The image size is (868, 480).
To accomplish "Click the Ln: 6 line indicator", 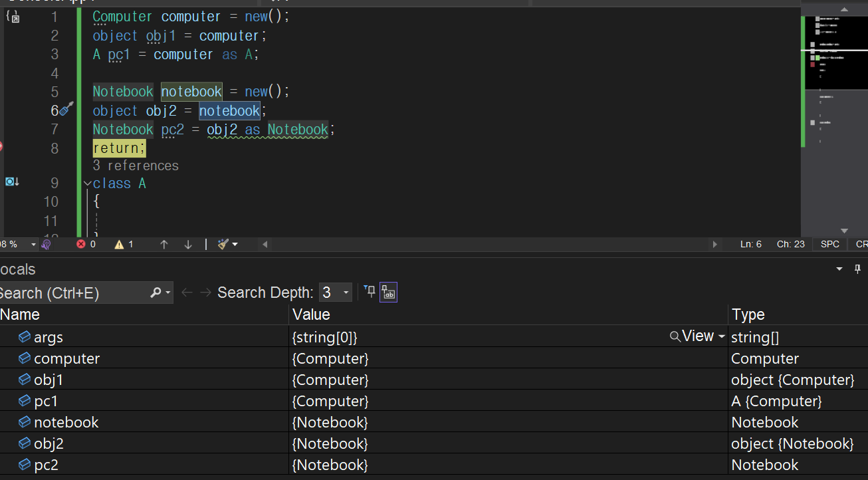I will (751, 244).
